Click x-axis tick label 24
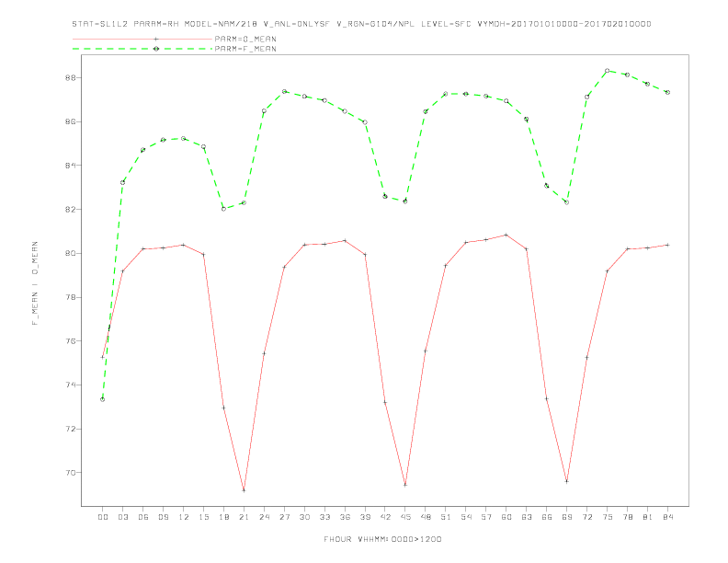Screen dimensions: 728x563 coord(264,517)
